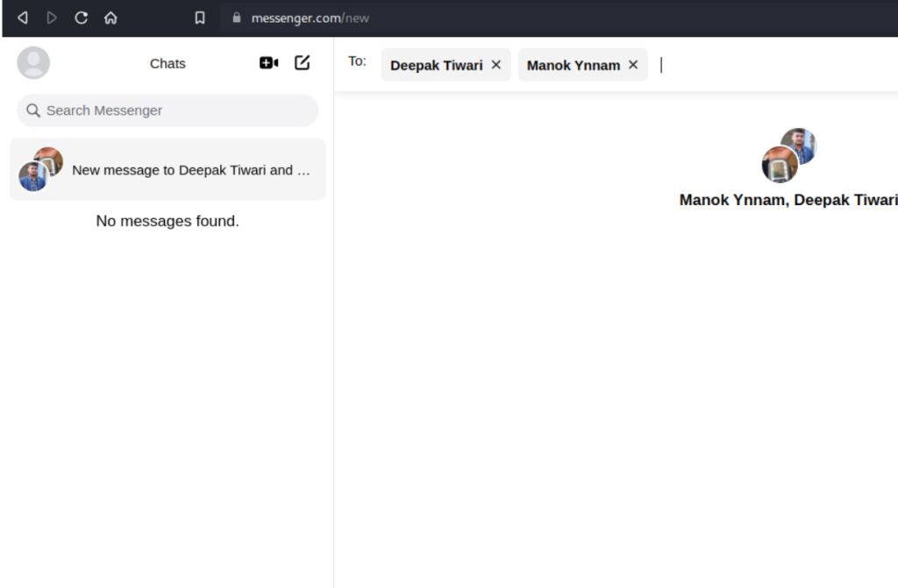Bookmark this page with the bookmark icon

click(200, 18)
